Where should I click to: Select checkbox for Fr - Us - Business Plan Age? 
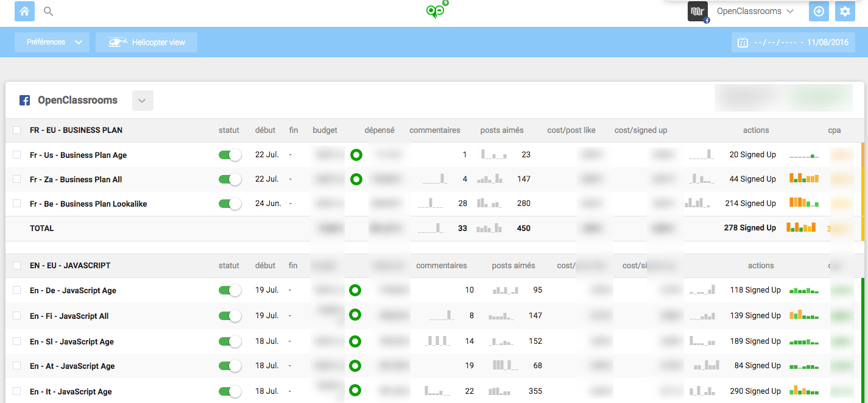pyautogui.click(x=17, y=155)
